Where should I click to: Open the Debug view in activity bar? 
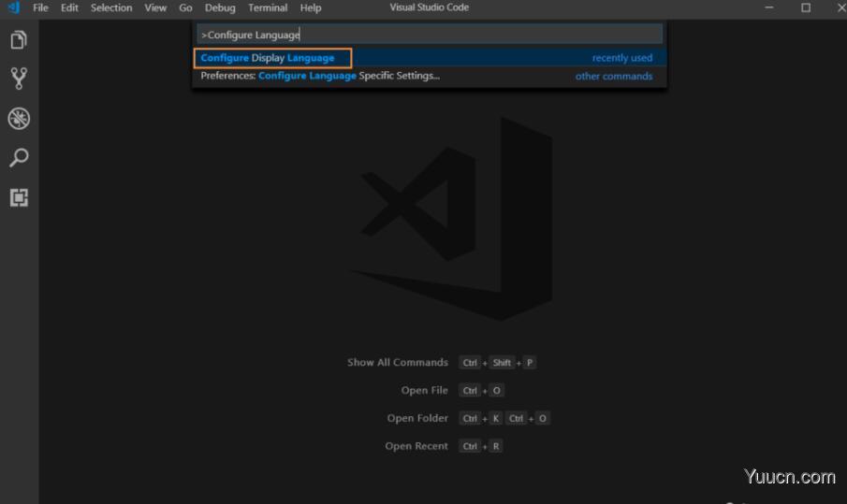[19, 119]
